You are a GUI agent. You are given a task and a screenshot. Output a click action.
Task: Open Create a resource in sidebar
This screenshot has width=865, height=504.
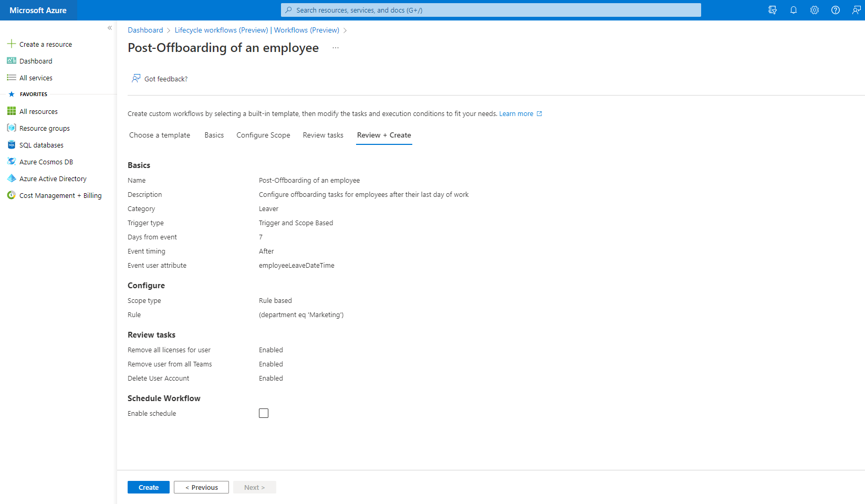click(x=46, y=45)
